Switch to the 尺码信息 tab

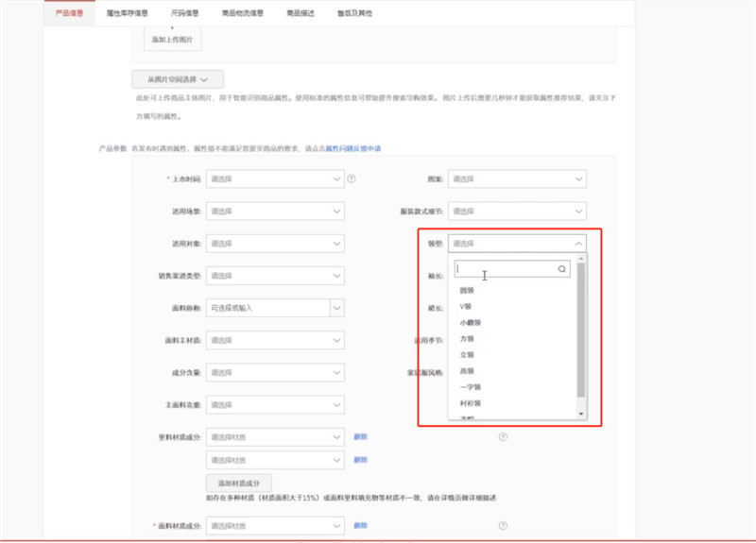click(184, 13)
